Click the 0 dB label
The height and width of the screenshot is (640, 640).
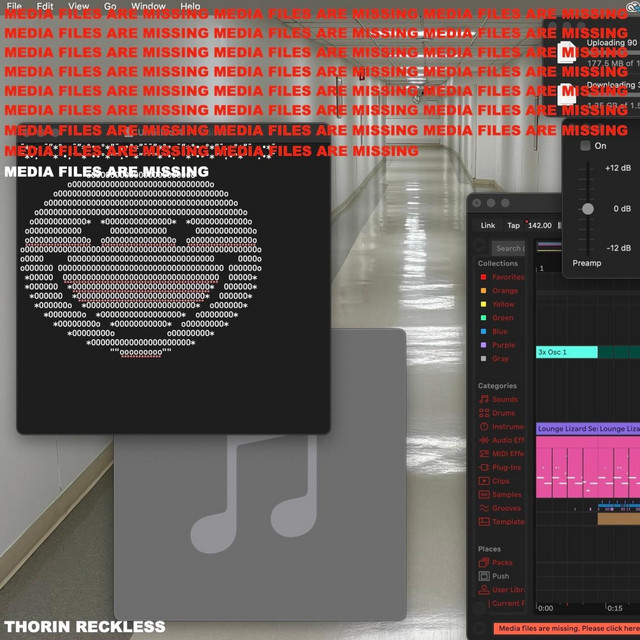tap(622, 209)
